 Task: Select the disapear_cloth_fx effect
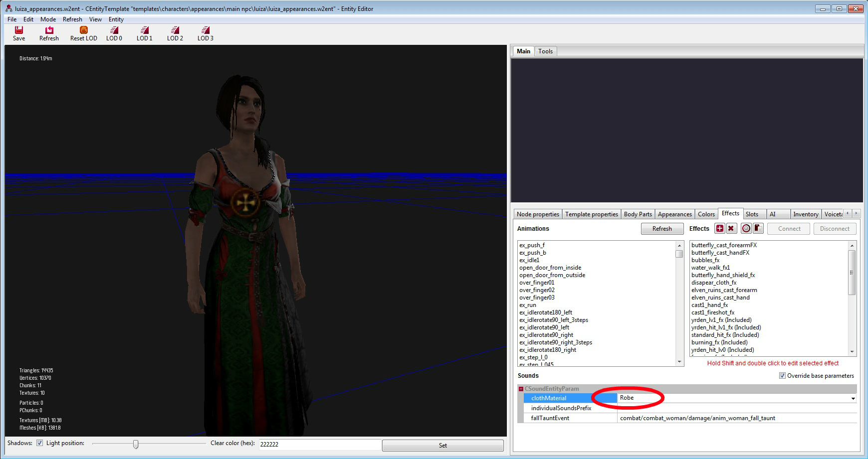click(x=713, y=283)
